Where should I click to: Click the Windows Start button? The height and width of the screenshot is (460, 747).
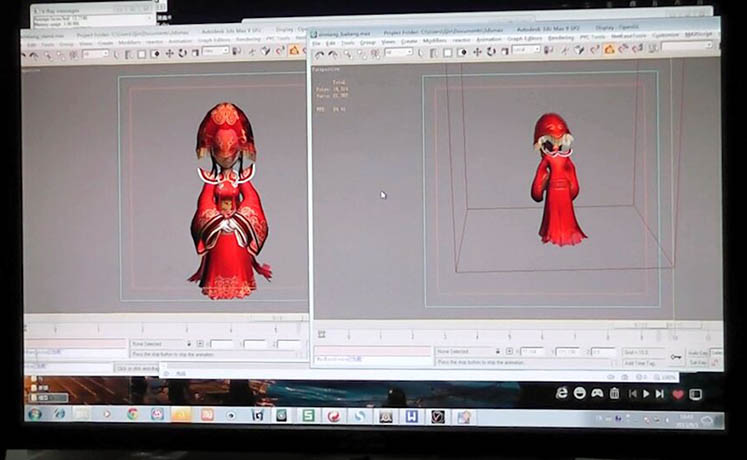[35, 414]
